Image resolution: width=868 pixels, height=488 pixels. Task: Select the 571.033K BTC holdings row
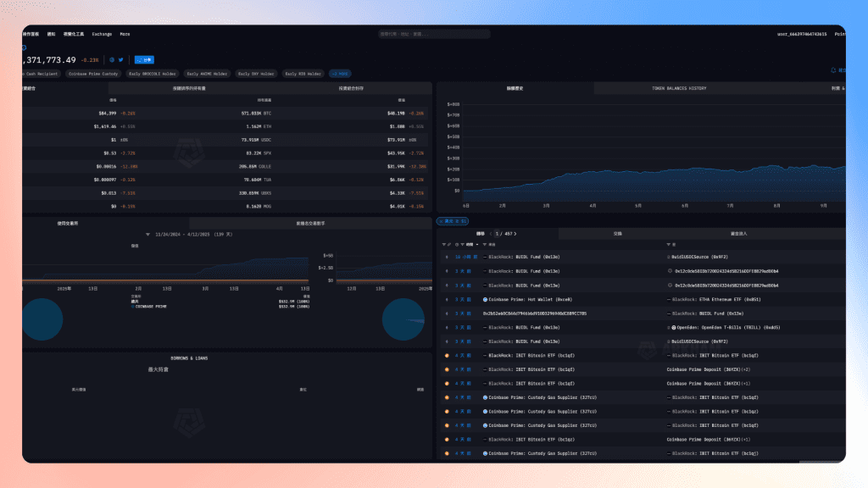point(227,114)
